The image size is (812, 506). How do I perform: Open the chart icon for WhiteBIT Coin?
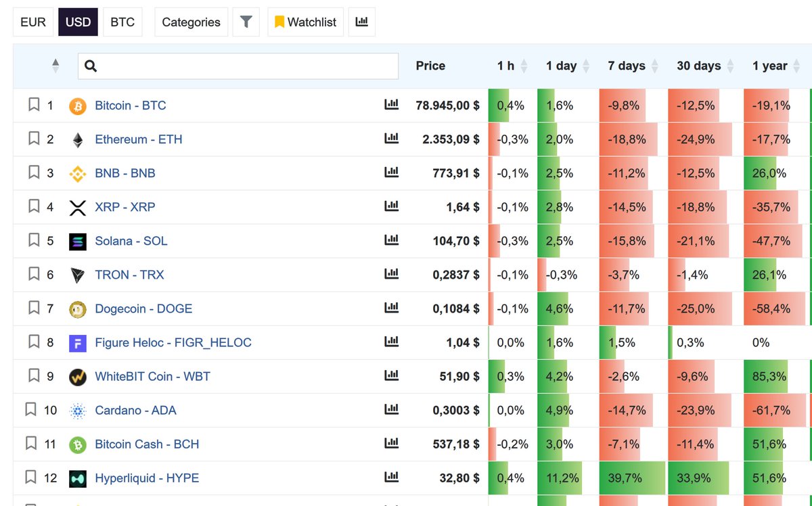(391, 375)
